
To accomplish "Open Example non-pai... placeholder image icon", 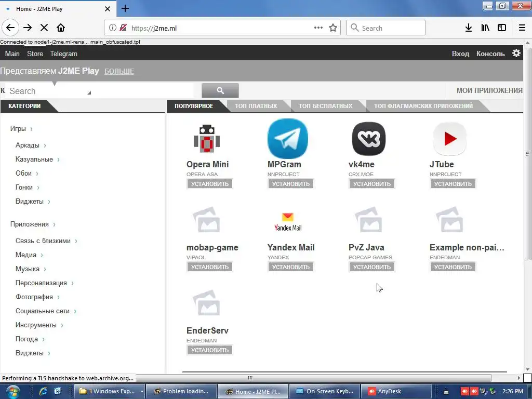I will pyautogui.click(x=450, y=220).
